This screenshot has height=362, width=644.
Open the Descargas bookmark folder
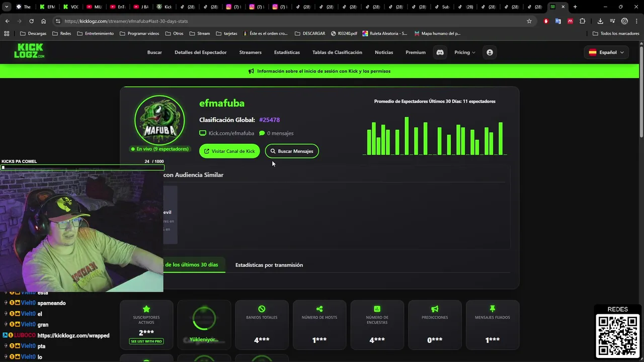click(x=33, y=34)
